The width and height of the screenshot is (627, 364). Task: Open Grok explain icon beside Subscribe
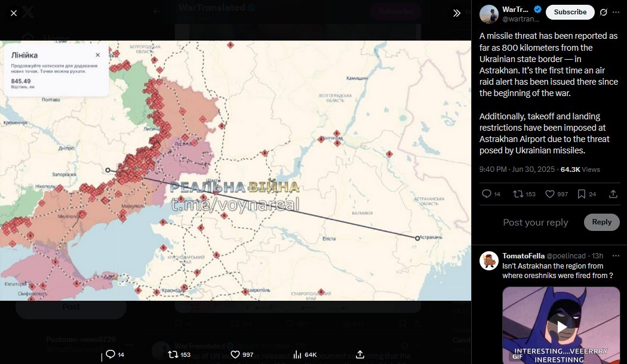[x=603, y=12]
